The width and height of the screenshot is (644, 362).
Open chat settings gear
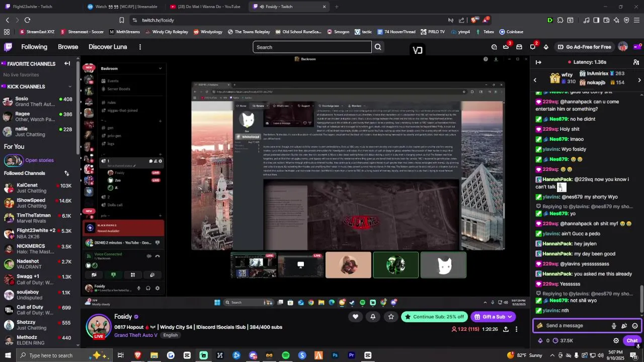tap(616, 340)
